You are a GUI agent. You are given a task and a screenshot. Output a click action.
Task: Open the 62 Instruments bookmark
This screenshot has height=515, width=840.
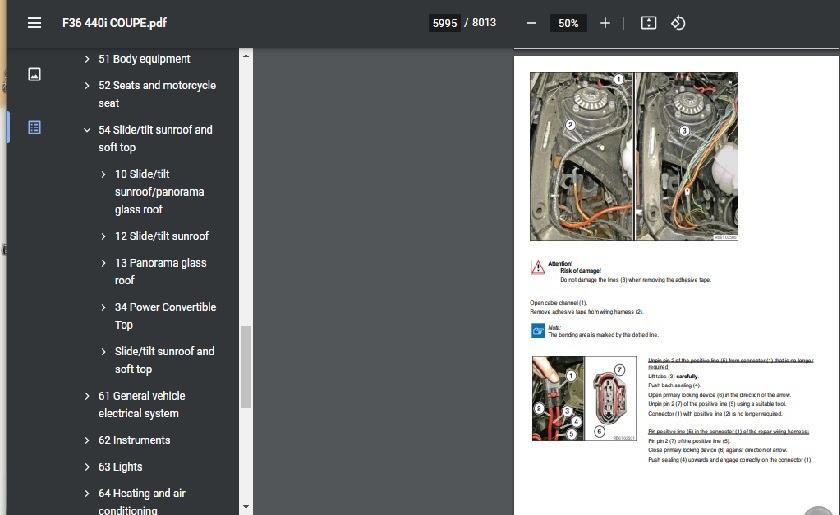[x=134, y=440]
